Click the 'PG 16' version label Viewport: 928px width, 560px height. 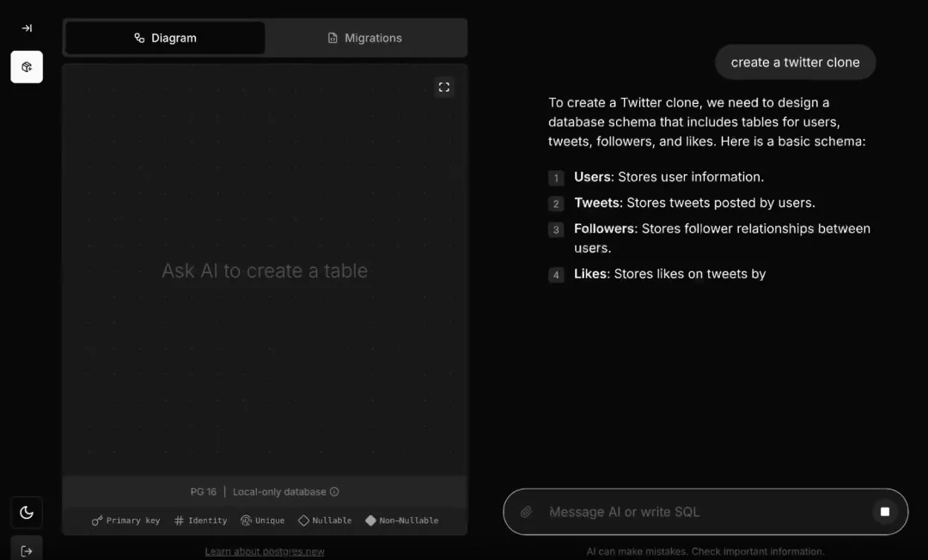click(204, 491)
